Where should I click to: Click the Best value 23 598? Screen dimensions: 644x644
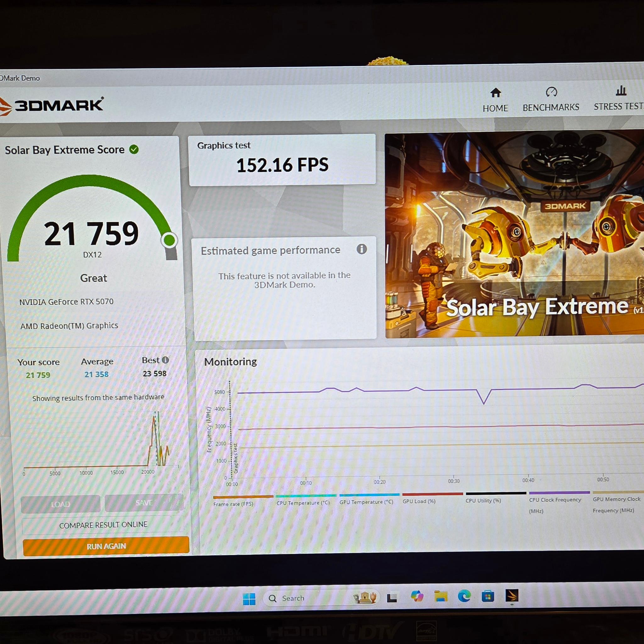154,373
